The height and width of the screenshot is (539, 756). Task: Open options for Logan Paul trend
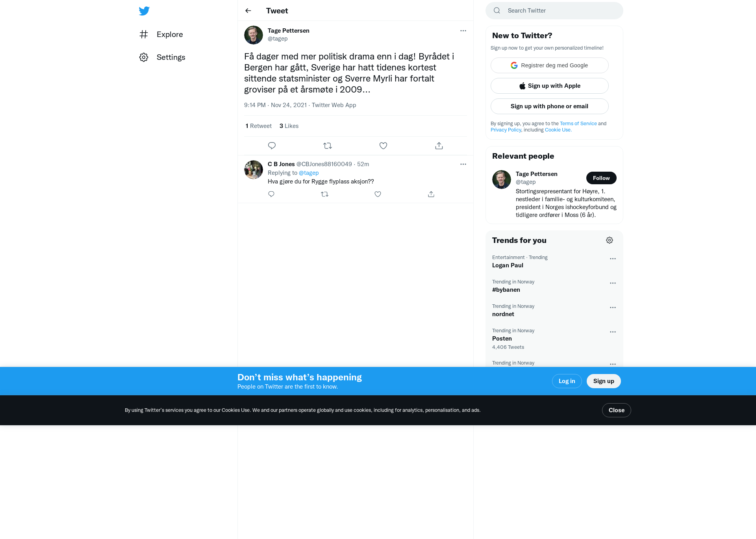[613, 259]
